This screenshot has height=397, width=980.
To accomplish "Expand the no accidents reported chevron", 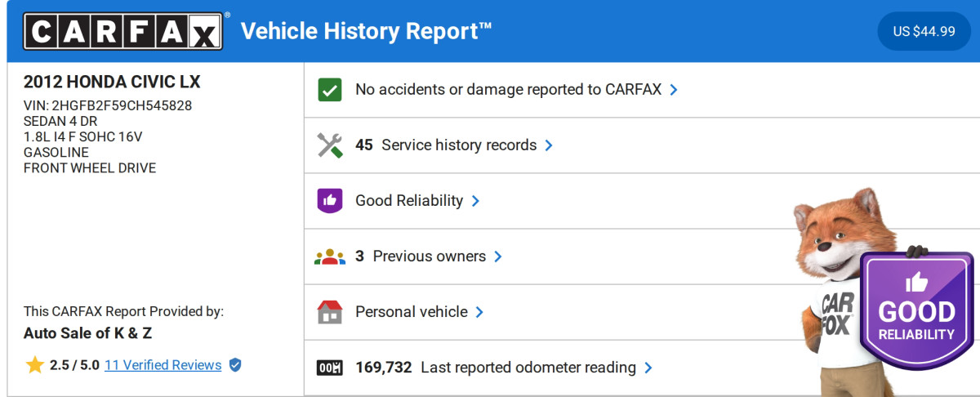I will (x=674, y=90).
